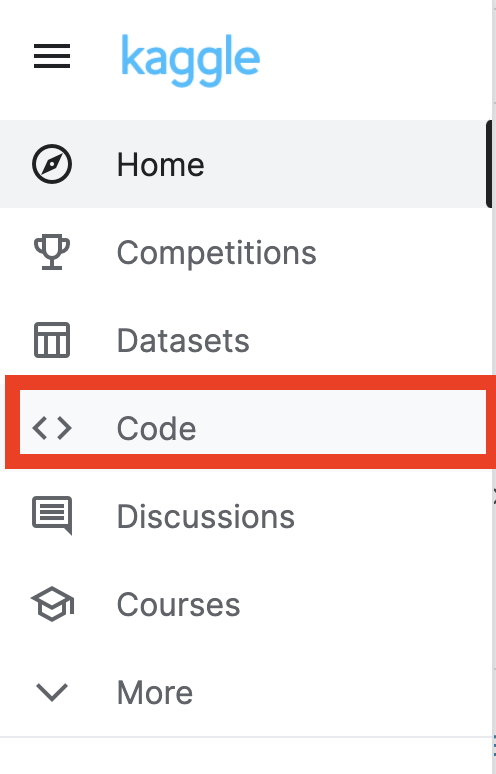Click the Datasets table icon
496x774 pixels.
(52, 340)
